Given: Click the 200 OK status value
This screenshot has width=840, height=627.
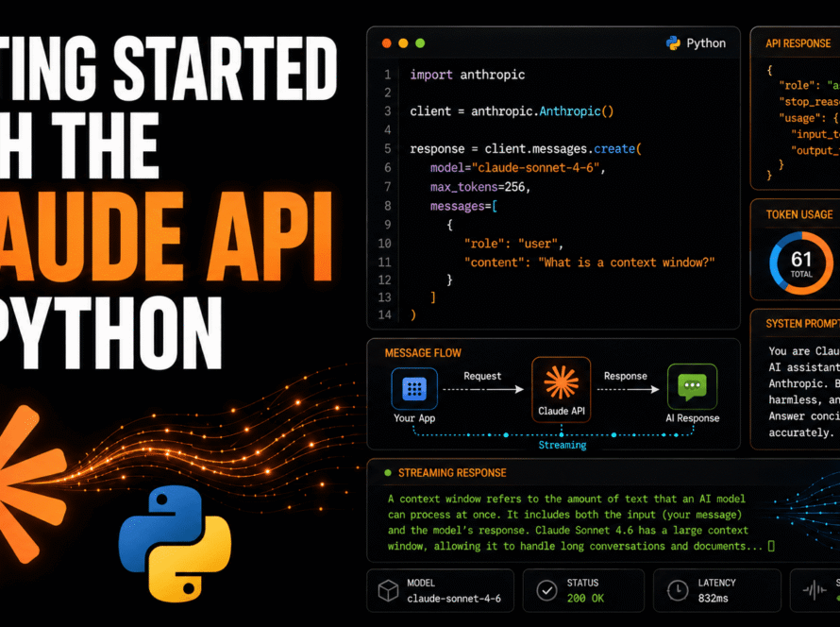Looking at the screenshot, I should point(585,599).
